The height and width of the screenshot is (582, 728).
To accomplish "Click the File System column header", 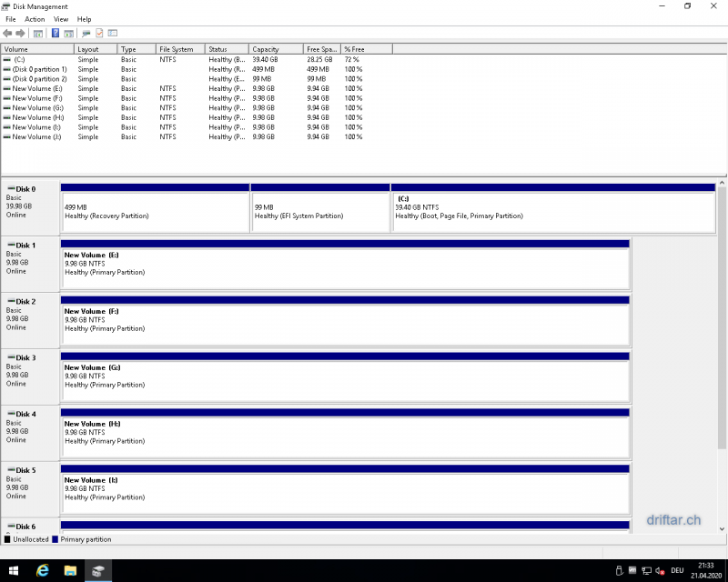I will tap(178, 49).
